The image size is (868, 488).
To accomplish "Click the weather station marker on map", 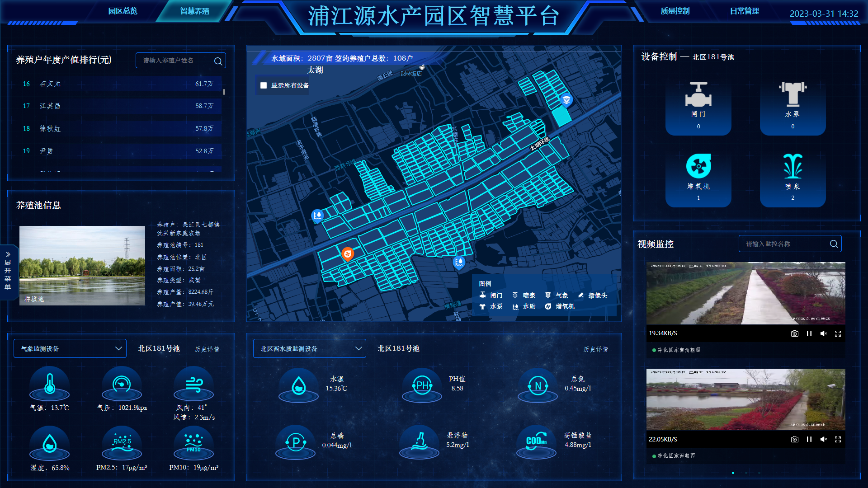I will [x=566, y=99].
